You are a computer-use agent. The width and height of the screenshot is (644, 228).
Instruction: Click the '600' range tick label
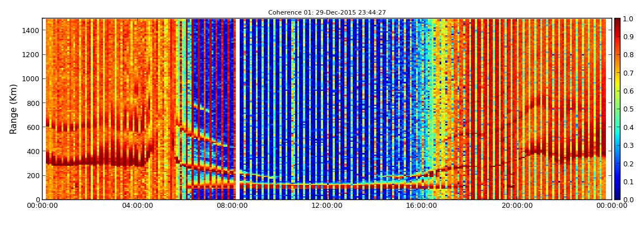[x=33, y=127]
